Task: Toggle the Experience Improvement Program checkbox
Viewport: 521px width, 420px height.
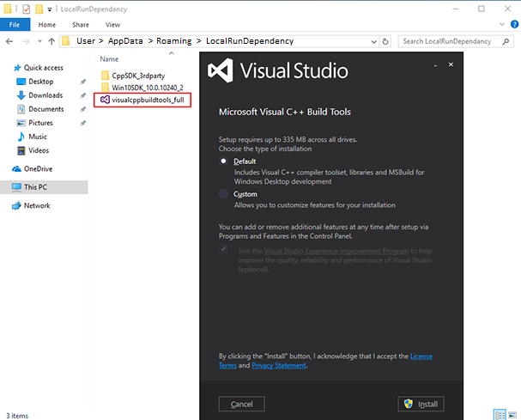Action: point(224,248)
